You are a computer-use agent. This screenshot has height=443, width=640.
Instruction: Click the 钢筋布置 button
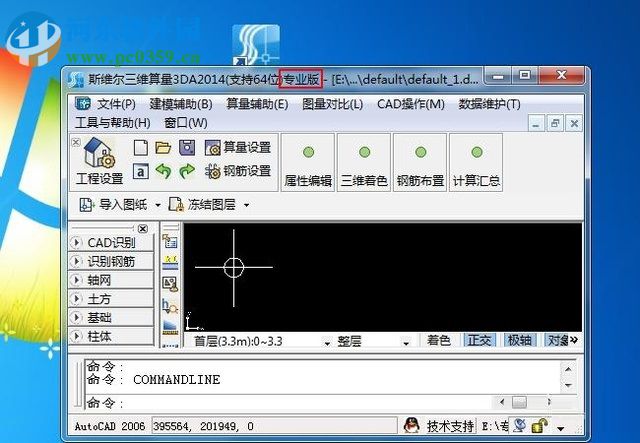coord(420,163)
